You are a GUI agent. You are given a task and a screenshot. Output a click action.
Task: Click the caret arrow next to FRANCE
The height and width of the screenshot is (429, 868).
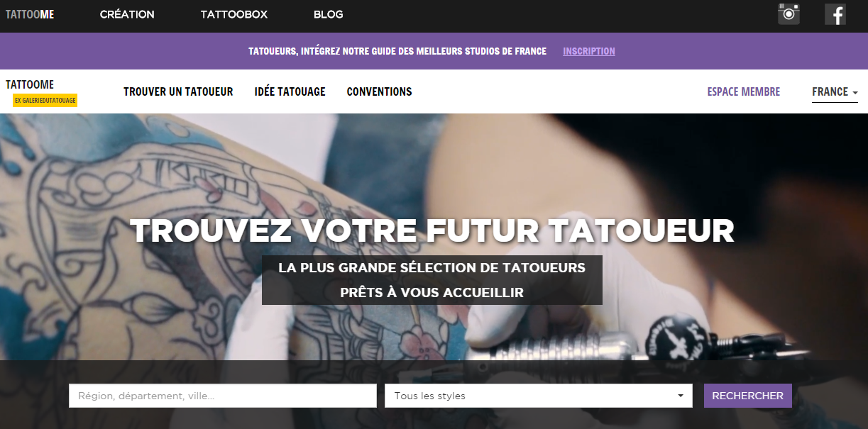tap(855, 93)
